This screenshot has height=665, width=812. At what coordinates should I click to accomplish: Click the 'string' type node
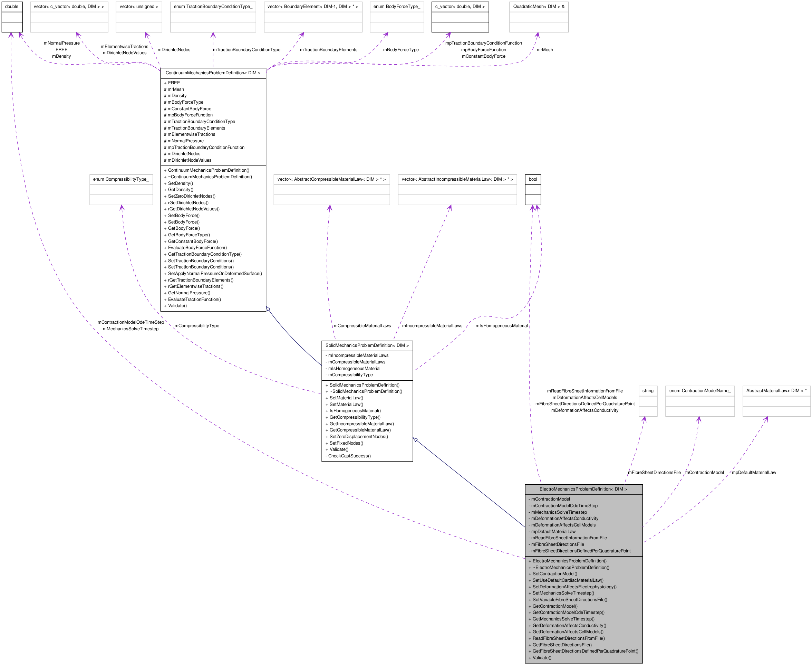pos(648,401)
